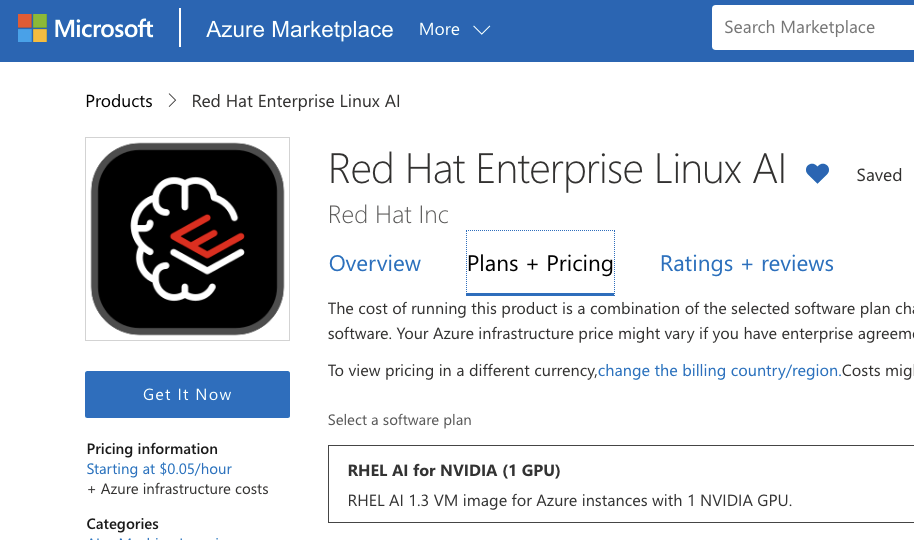Click the Red Hat AI brain logo
Viewport: 914px width, 540px height.
(x=187, y=238)
